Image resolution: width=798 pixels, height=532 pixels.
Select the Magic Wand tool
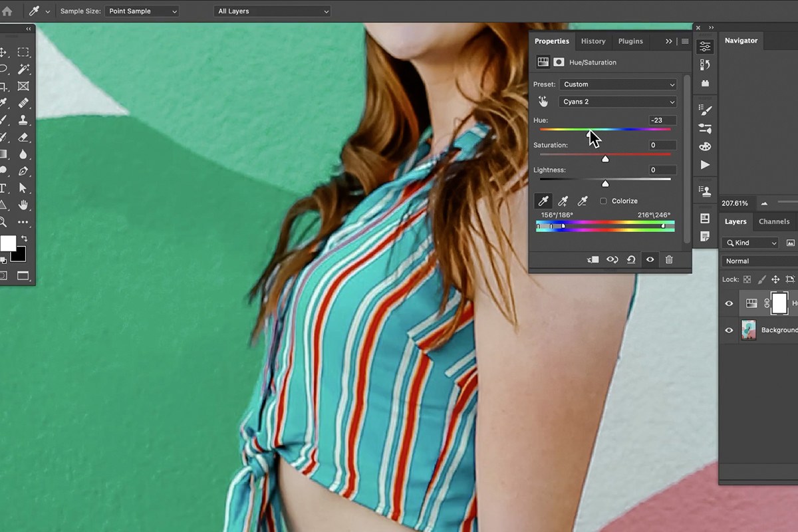pos(23,69)
